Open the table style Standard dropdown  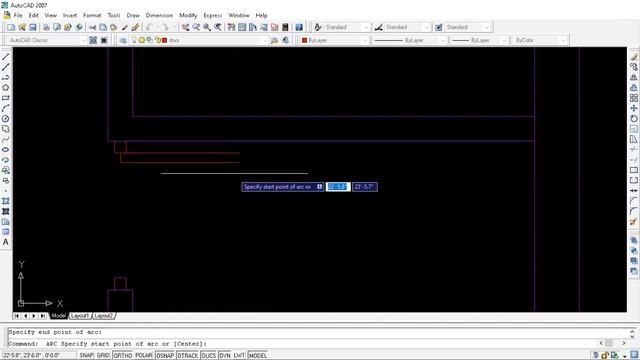(468, 27)
